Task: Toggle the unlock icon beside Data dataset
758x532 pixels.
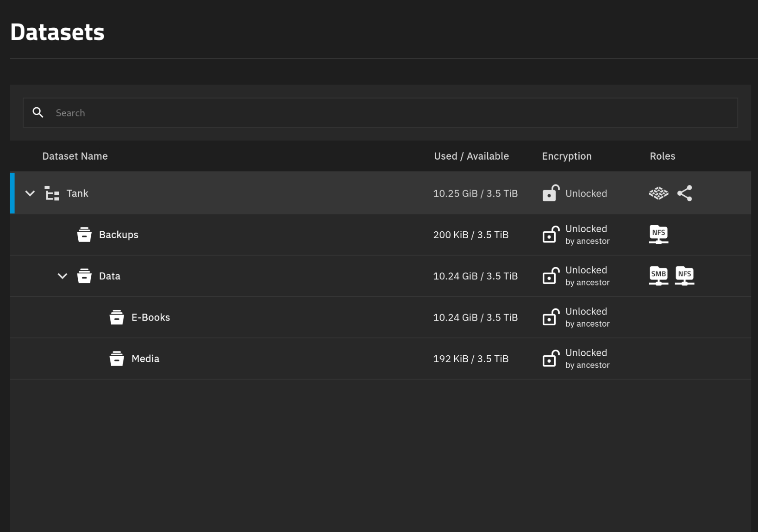Action: coord(550,275)
